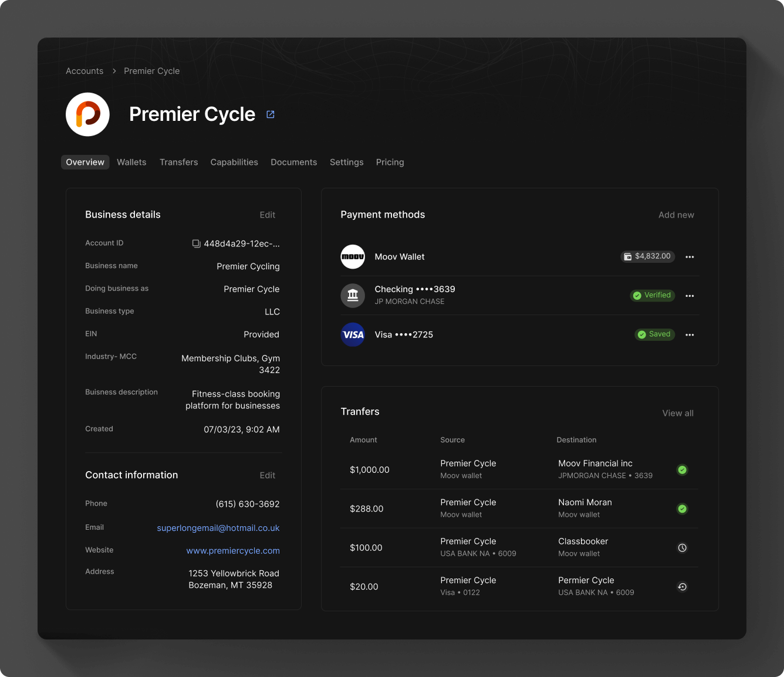The width and height of the screenshot is (784, 677).
Task: Select the Classbooker destination
Action: [x=583, y=541]
